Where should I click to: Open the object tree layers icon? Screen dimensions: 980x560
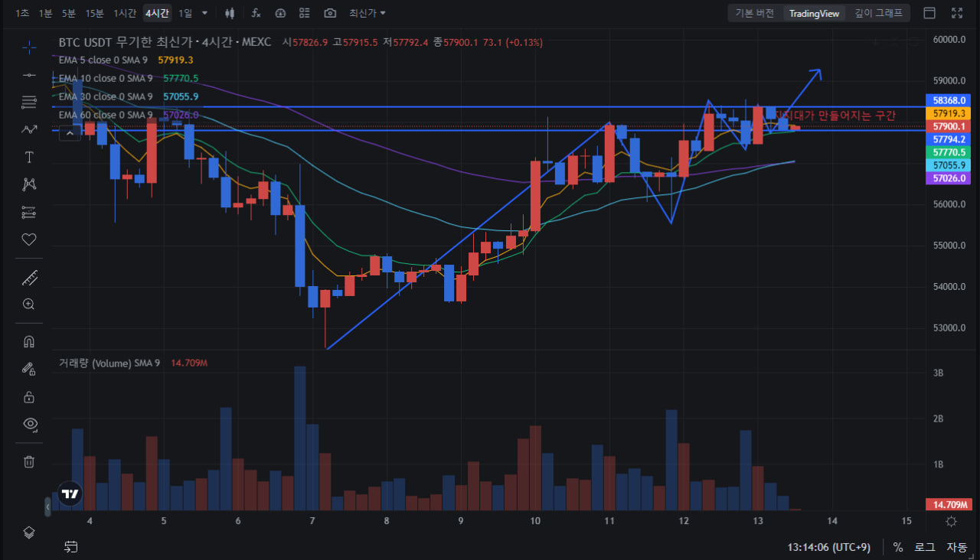click(x=29, y=532)
